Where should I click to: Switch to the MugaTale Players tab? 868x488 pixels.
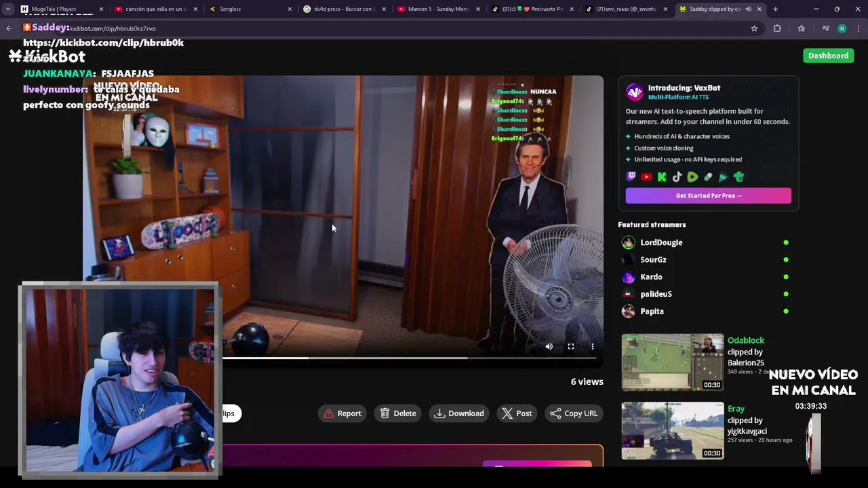click(x=62, y=9)
